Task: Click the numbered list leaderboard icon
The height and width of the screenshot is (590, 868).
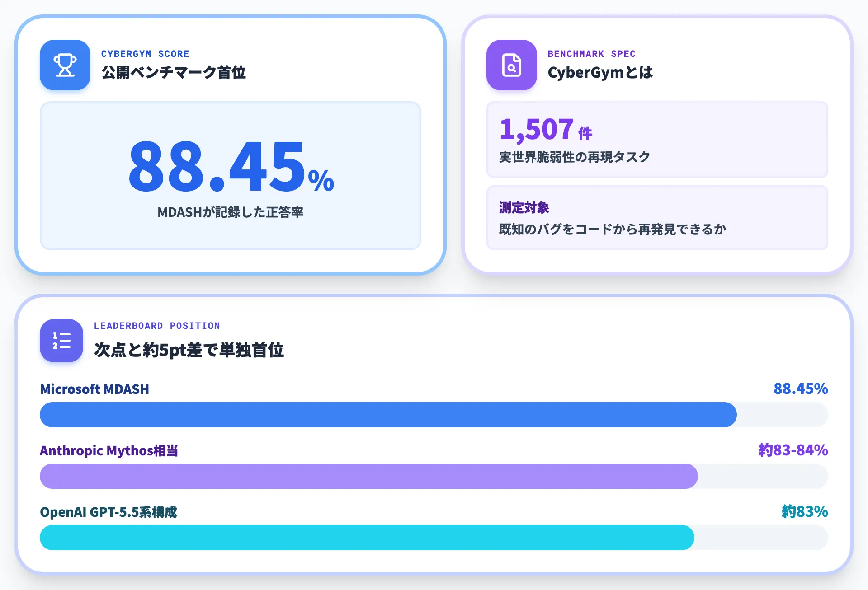Action: click(61, 341)
